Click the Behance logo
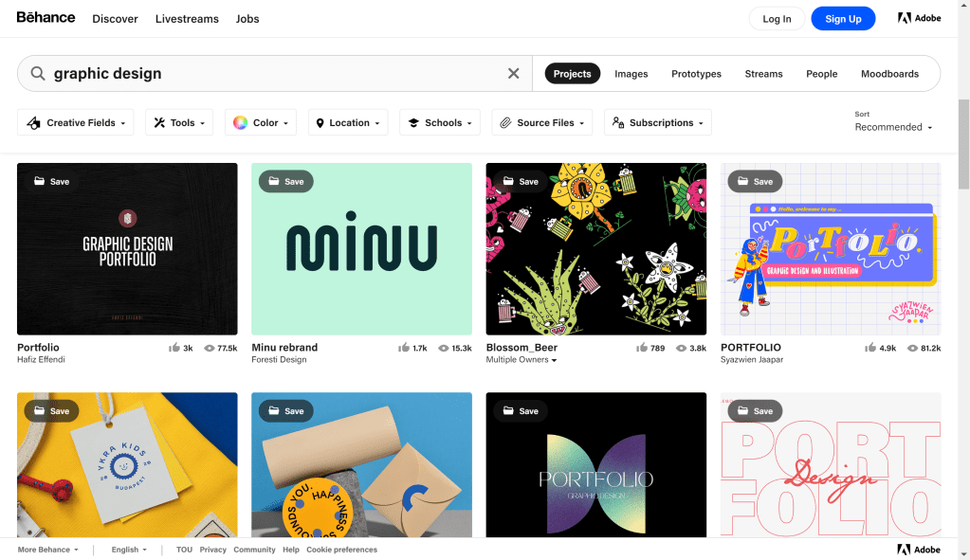Screen dimensions: 970x560 46,18
